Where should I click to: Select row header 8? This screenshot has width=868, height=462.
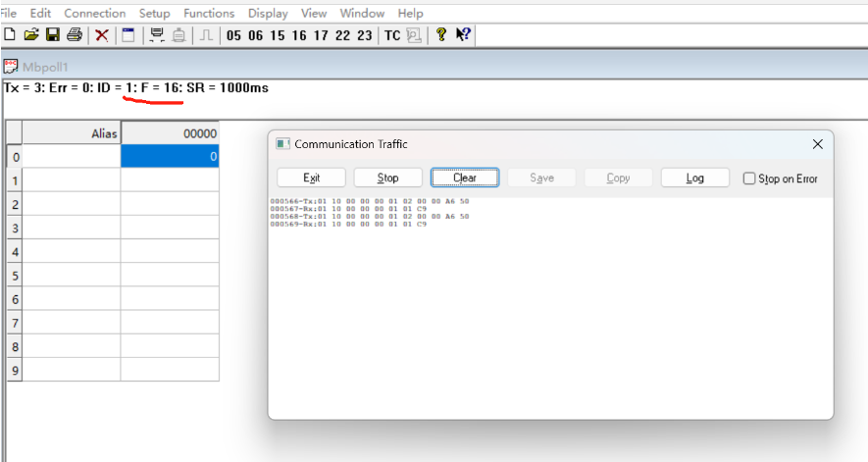coord(15,347)
